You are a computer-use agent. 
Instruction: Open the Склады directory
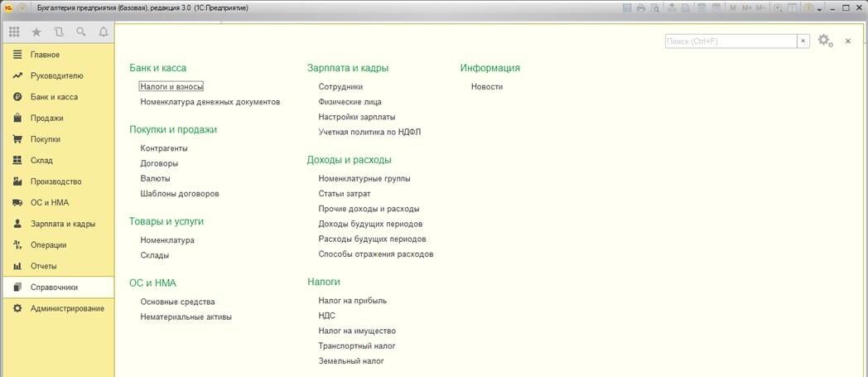click(154, 255)
